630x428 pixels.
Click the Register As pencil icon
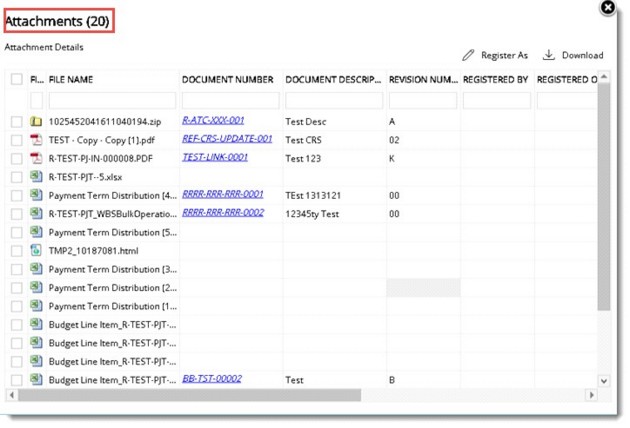coord(468,55)
